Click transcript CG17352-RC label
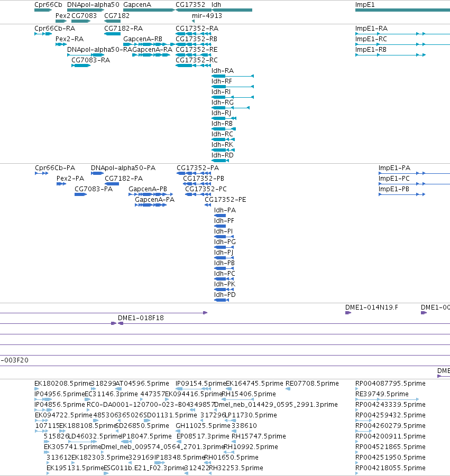The height and width of the screenshot is (476, 450). coord(197,60)
